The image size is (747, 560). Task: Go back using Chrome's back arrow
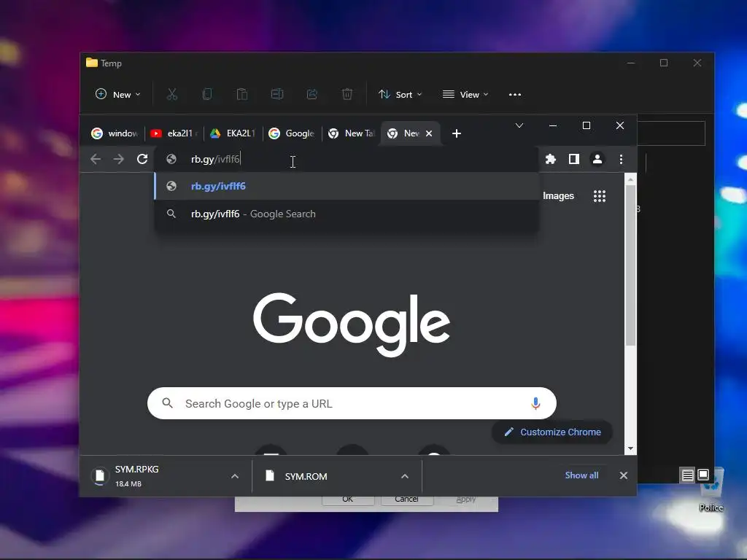point(96,159)
